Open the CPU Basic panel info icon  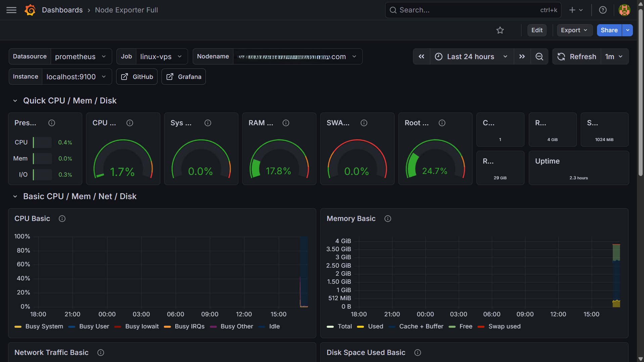click(62, 219)
